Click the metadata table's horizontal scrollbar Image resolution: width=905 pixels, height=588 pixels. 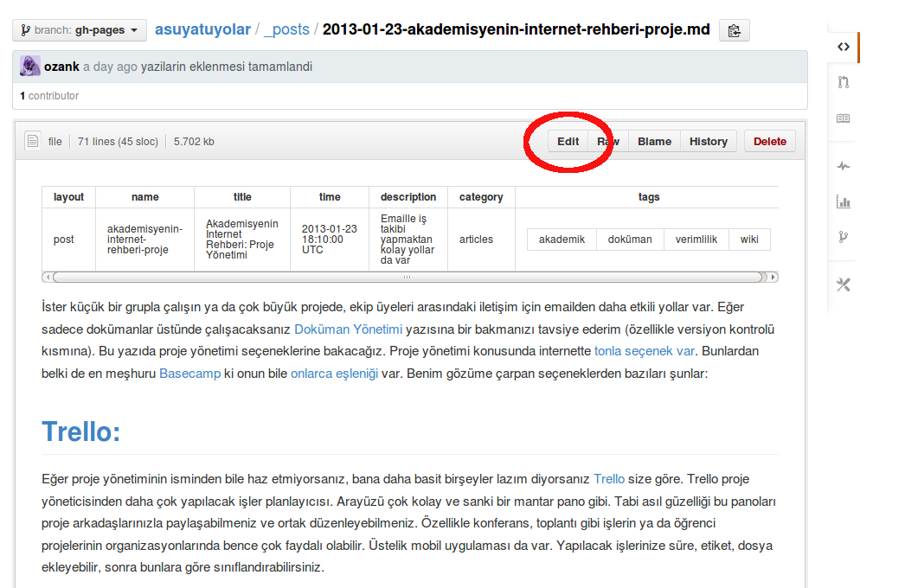[407, 278]
